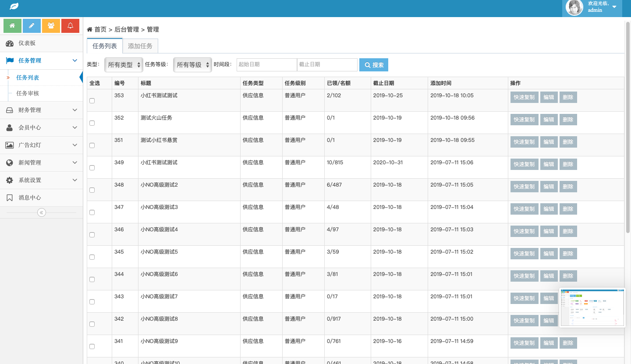Switch to the 添加任务 tab
The image size is (631, 364).
pos(140,46)
